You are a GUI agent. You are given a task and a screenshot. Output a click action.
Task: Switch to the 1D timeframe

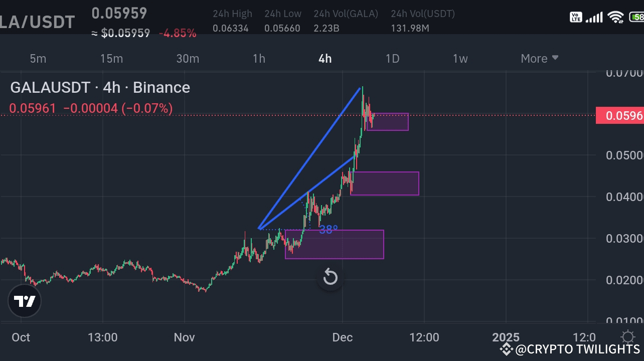(x=392, y=58)
